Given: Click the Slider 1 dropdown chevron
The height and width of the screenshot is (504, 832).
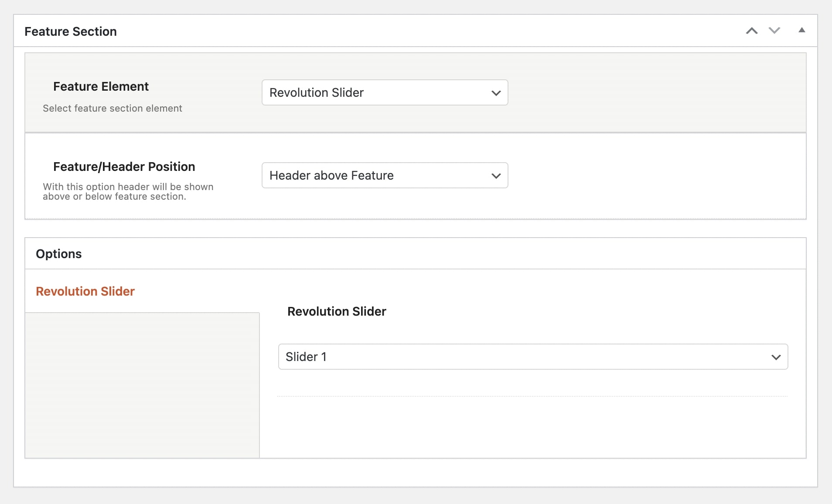Looking at the screenshot, I should point(776,357).
